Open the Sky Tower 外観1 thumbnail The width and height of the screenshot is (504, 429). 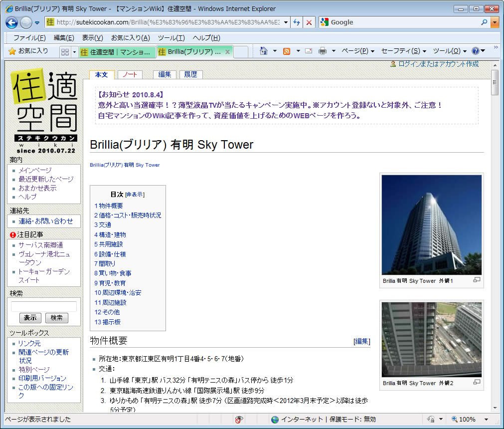pos(431,224)
